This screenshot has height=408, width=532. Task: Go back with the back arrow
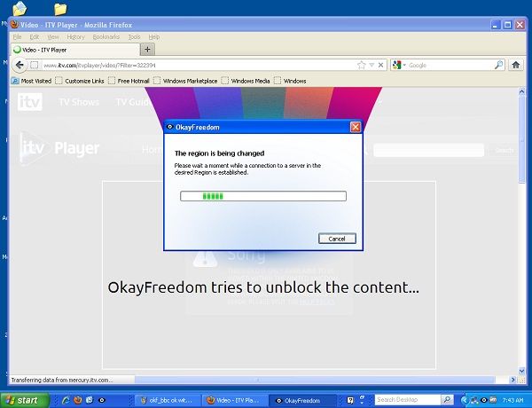tap(20, 65)
